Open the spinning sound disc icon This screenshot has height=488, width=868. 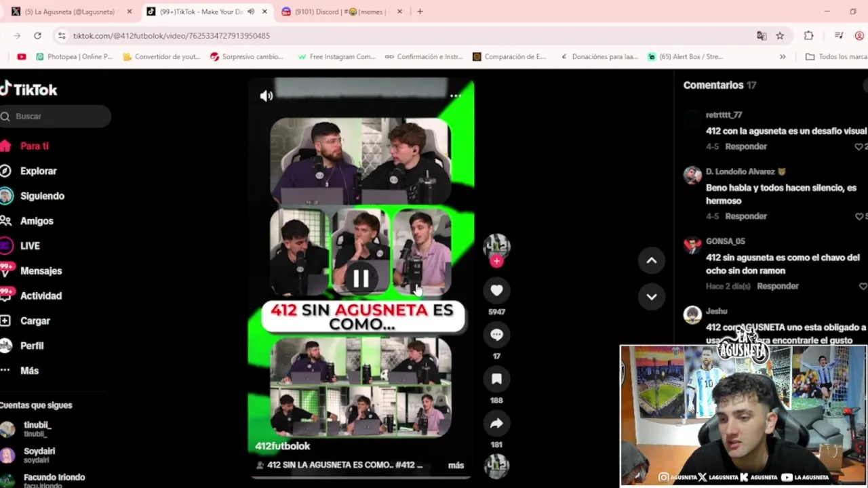[496, 465]
